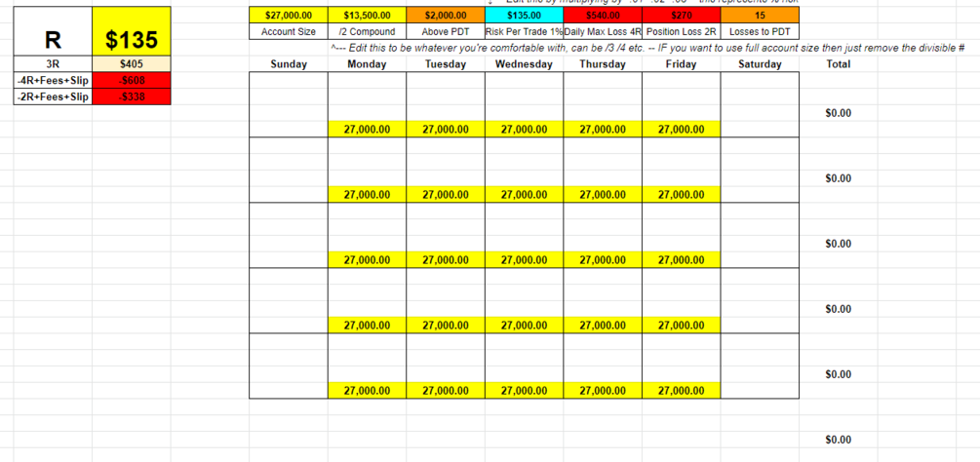Viewport: 980px width, 462px height.
Task: Click the second week's $0.00 total
Action: coord(839,178)
